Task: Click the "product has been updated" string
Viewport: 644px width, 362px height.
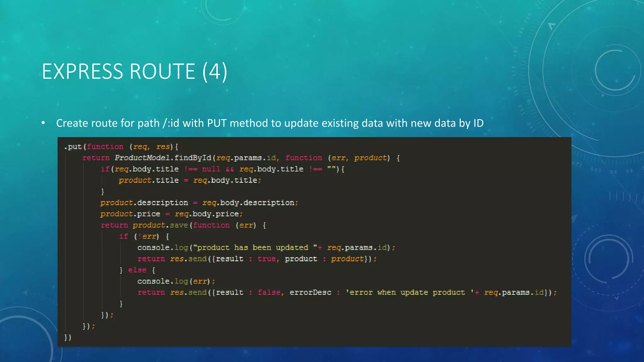Action: (255, 248)
